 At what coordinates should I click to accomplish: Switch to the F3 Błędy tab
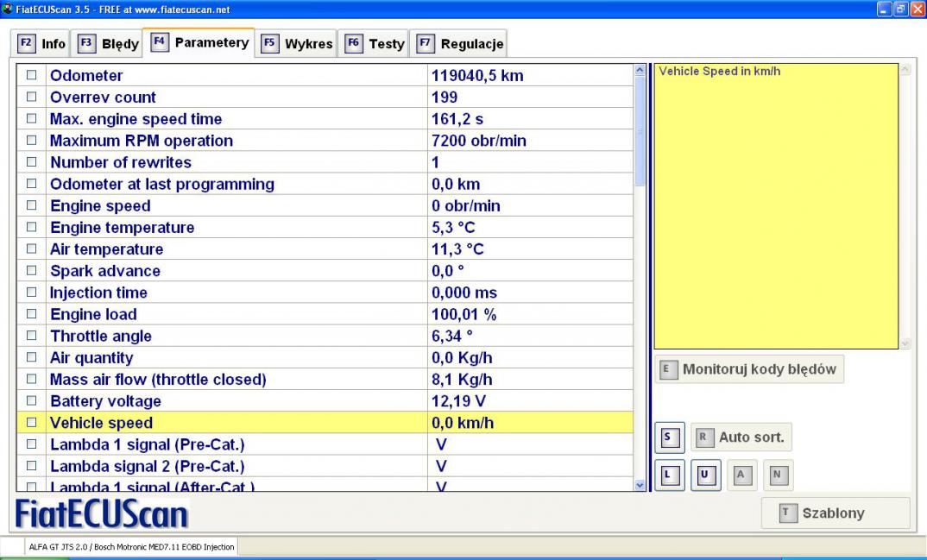click(x=107, y=44)
